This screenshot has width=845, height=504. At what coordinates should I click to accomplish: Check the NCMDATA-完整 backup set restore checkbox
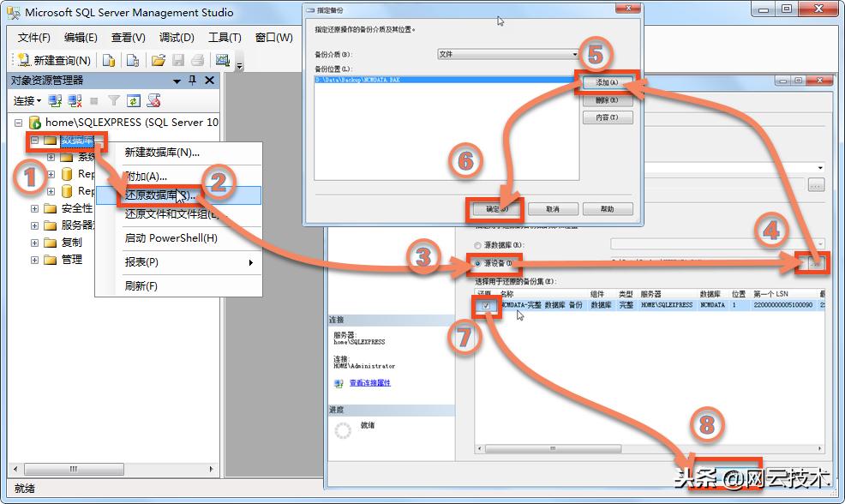pos(486,304)
